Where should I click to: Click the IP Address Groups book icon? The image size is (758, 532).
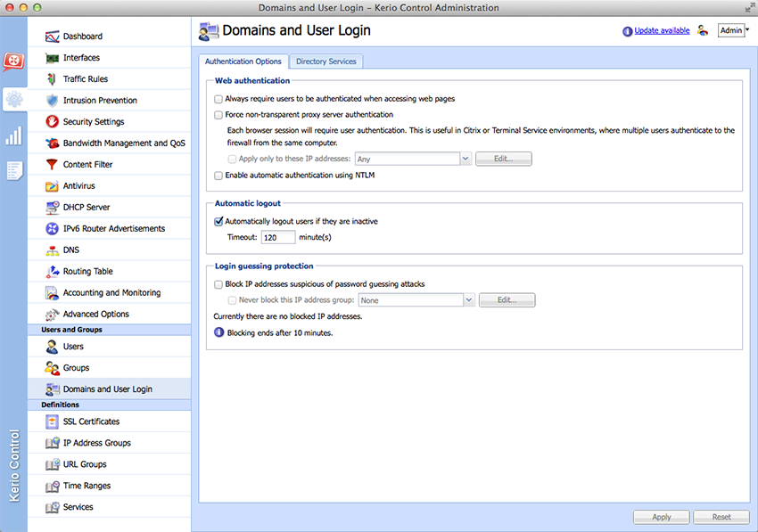[x=52, y=443]
